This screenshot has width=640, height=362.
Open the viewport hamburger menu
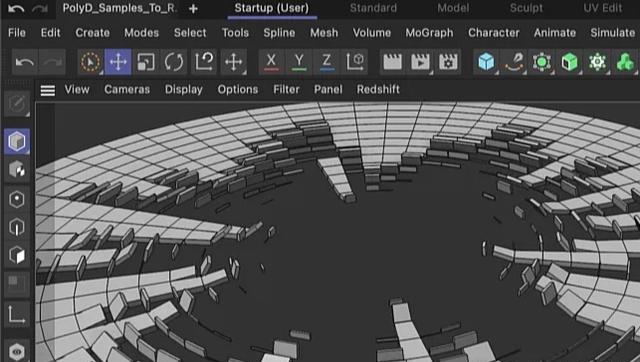[48, 90]
